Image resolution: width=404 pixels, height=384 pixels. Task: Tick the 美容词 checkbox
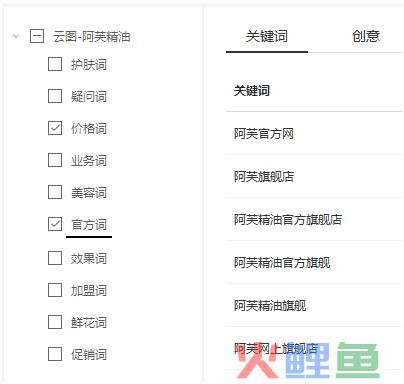click(x=55, y=192)
